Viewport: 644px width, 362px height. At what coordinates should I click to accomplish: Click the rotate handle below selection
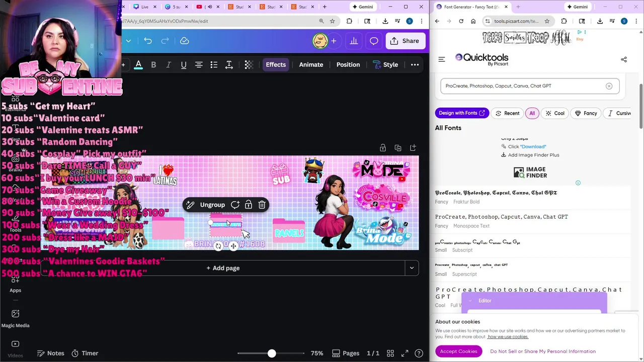(218, 246)
